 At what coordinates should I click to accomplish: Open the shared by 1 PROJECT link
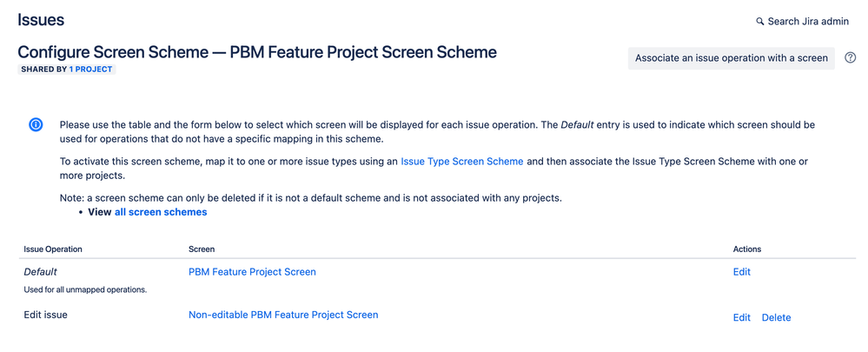[x=91, y=69]
